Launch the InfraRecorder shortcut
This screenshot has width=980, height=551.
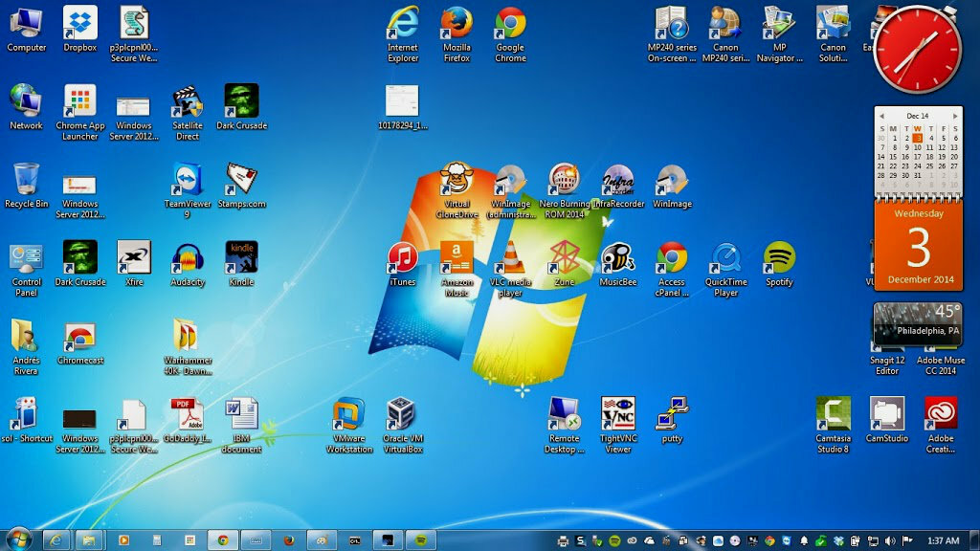(x=618, y=186)
